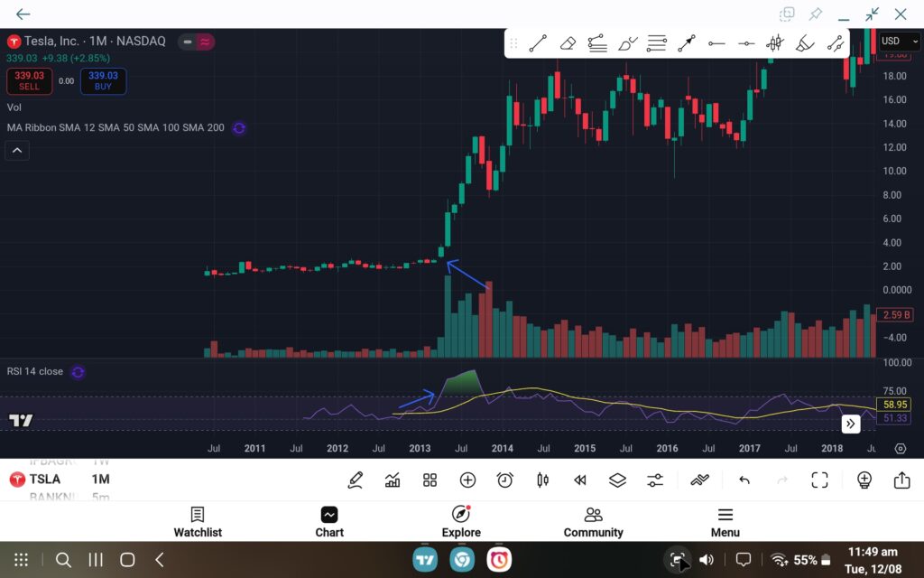The width and height of the screenshot is (924, 578).
Task: Open the USD currency dropdown
Action: point(900,41)
